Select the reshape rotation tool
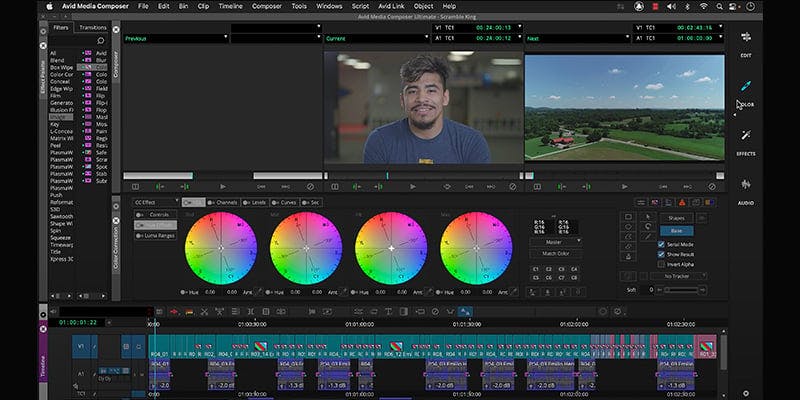 point(647,227)
